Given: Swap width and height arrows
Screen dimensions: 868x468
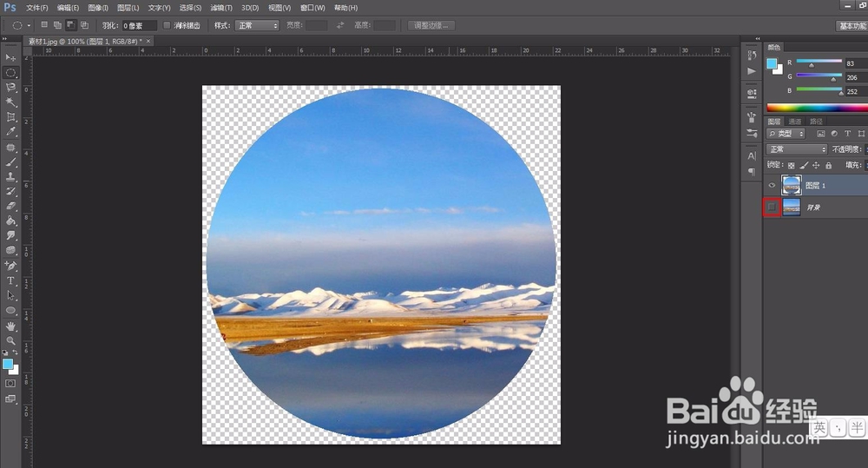Looking at the screenshot, I should (x=340, y=25).
